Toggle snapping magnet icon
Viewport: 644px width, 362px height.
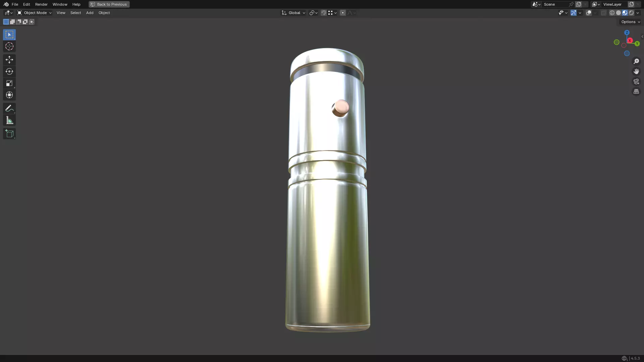(x=324, y=13)
